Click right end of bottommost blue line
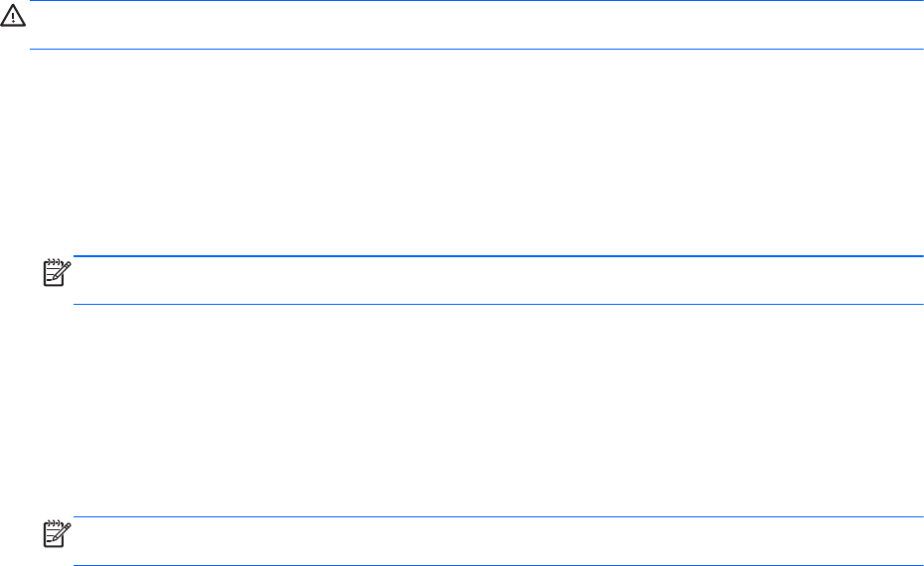The width and height of the screenshot is (924, 566). [x=922, y=565]
